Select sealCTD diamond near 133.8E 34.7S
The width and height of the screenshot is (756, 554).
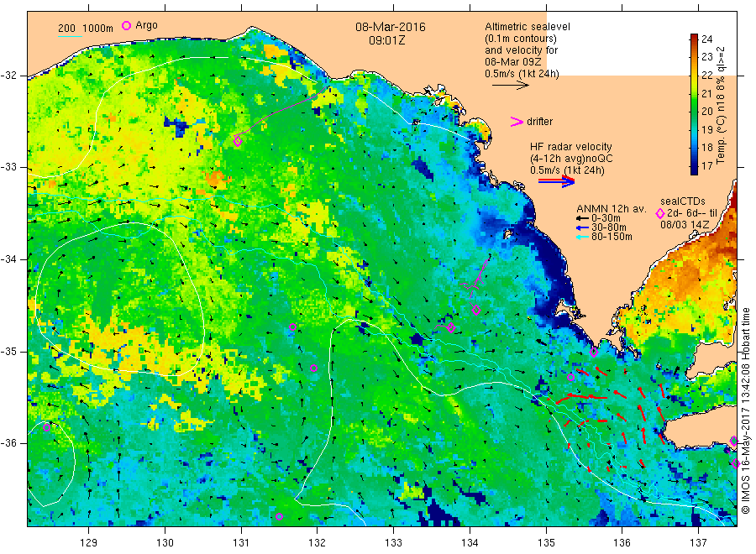tap(451, 327)
